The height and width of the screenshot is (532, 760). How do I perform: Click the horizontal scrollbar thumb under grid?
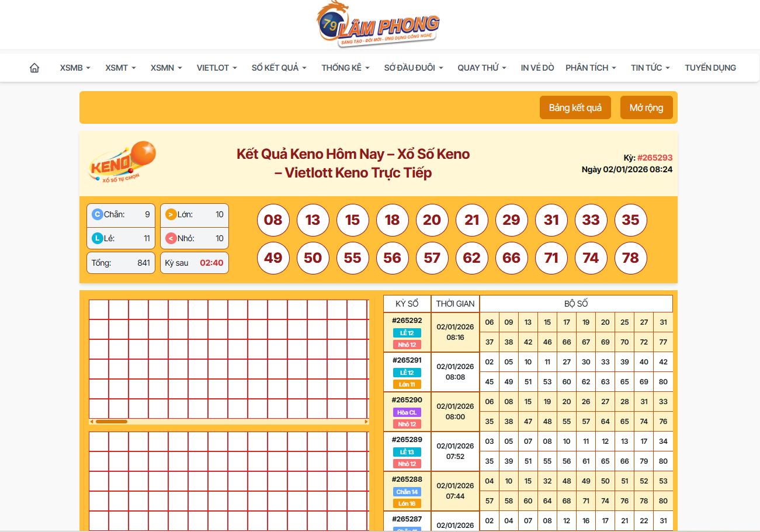click(x=111, y=422)
